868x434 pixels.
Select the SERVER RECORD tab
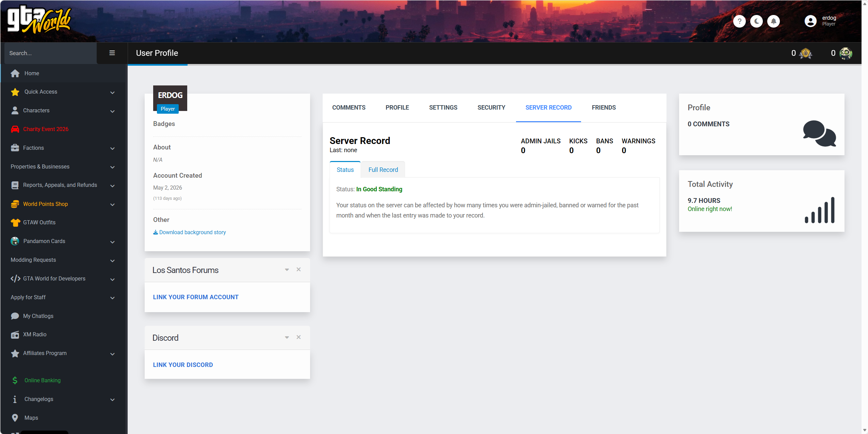(x=548, y=108)
